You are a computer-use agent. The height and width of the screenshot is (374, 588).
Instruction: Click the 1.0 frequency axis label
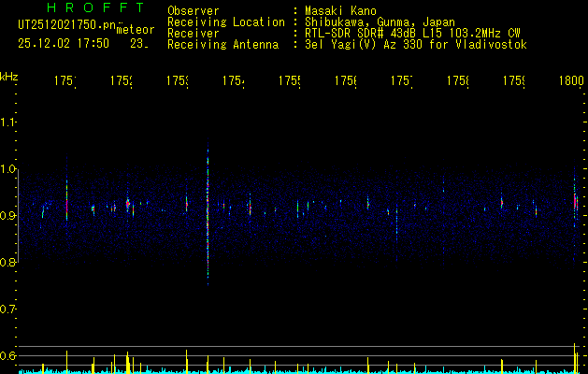click(7, 168)
